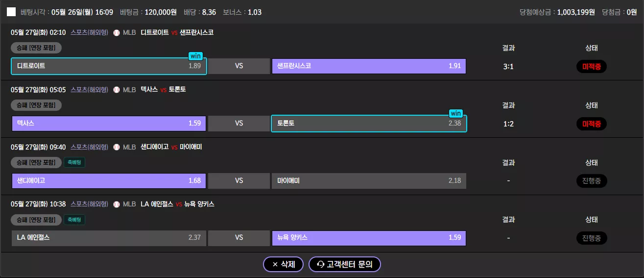Click the 승패 [연장 포함] tag for the LA 에인절스 match
The image size is (644, 278).
click(x=36, y=220)
